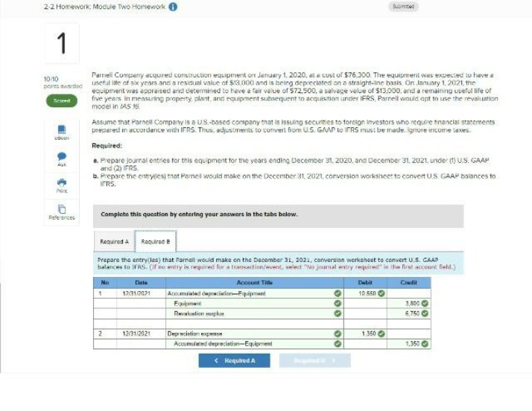Select the Equipment account field
The height and width of the screenshot is (411, 532).
255,303
